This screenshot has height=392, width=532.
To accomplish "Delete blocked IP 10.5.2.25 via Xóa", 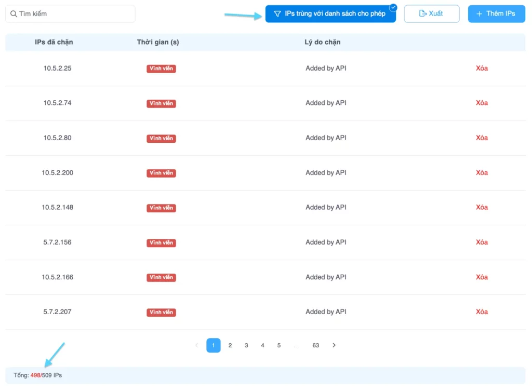I will point(482,68).
